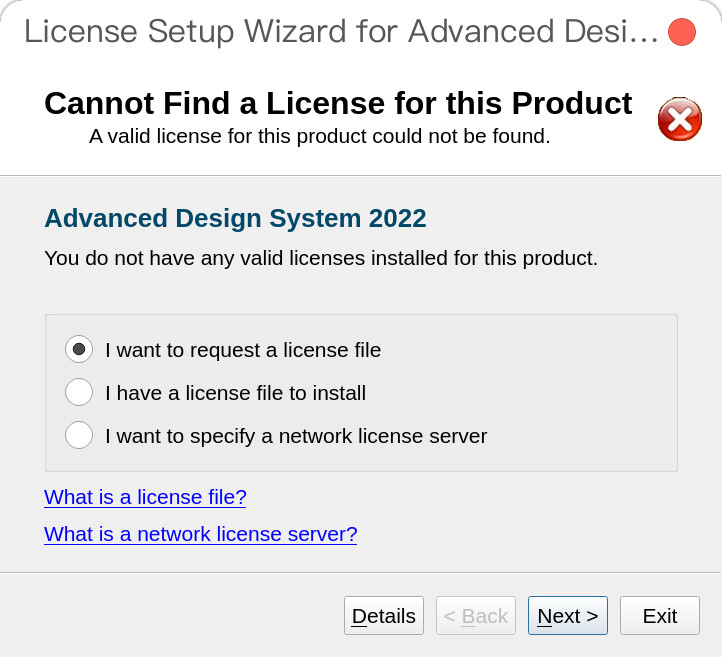Open the 'What is a network license server?' link

[201, 534]
